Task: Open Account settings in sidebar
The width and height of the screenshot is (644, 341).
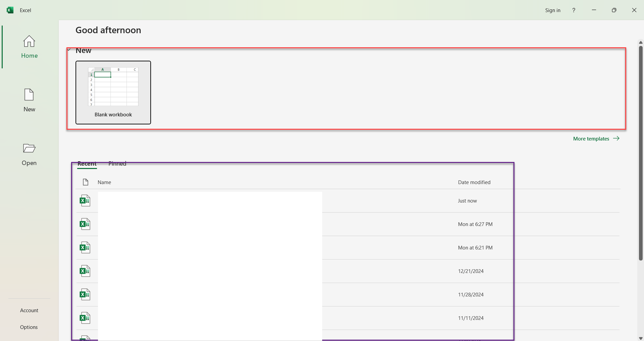Action: click(29, 310)
